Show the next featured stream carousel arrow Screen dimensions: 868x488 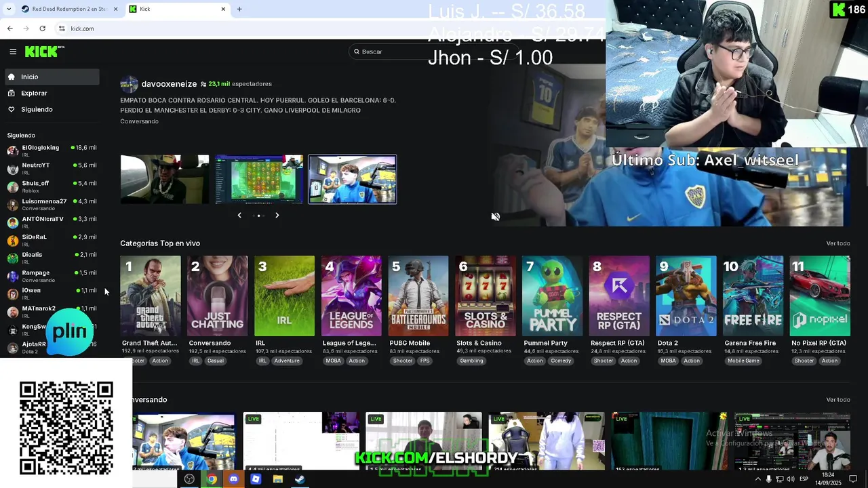277,215
